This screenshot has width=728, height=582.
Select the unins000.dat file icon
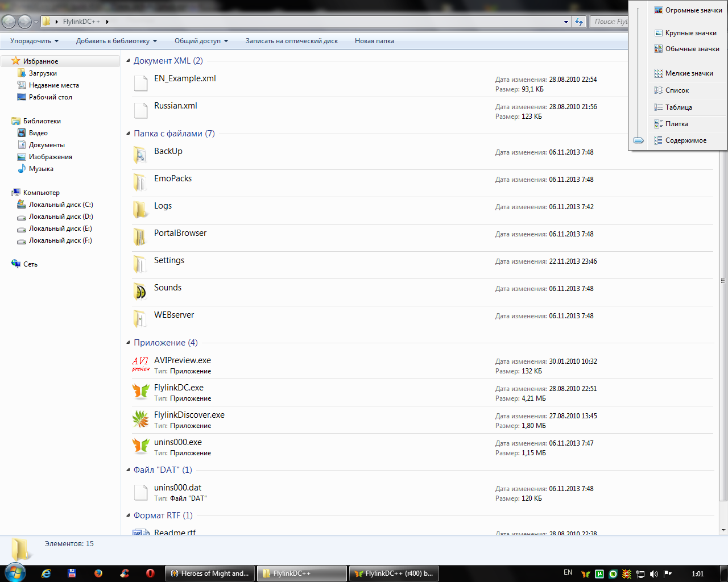[140, 492]
